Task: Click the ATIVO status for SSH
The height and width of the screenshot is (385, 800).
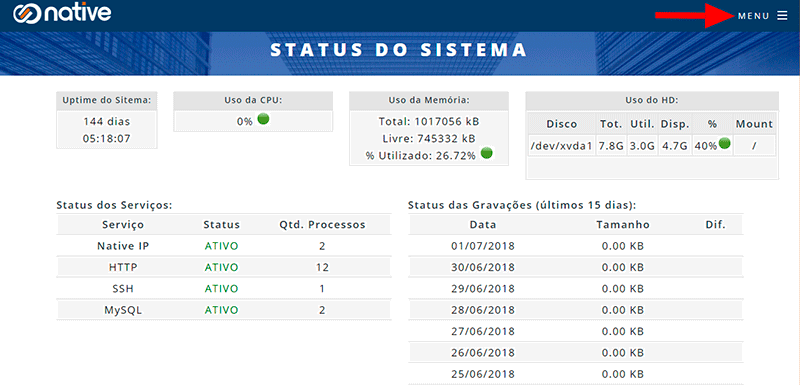Action: pyautogui.click(x=221, y=289)
